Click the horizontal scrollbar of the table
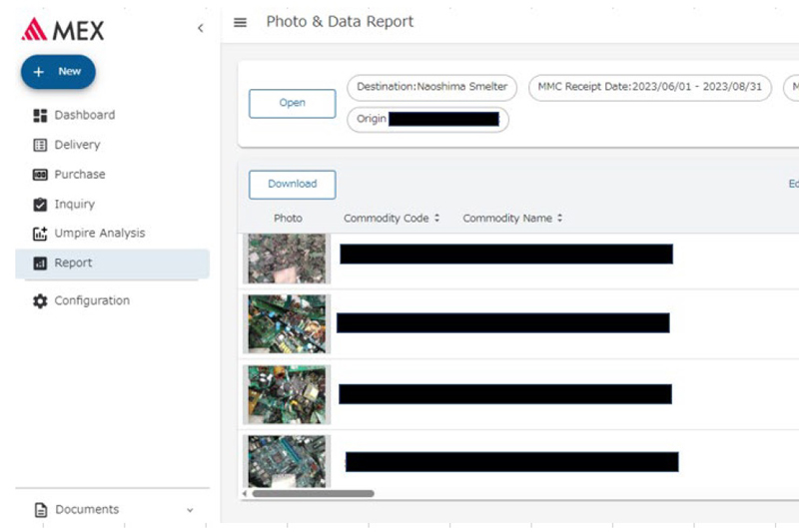 (x=312, y=493)
